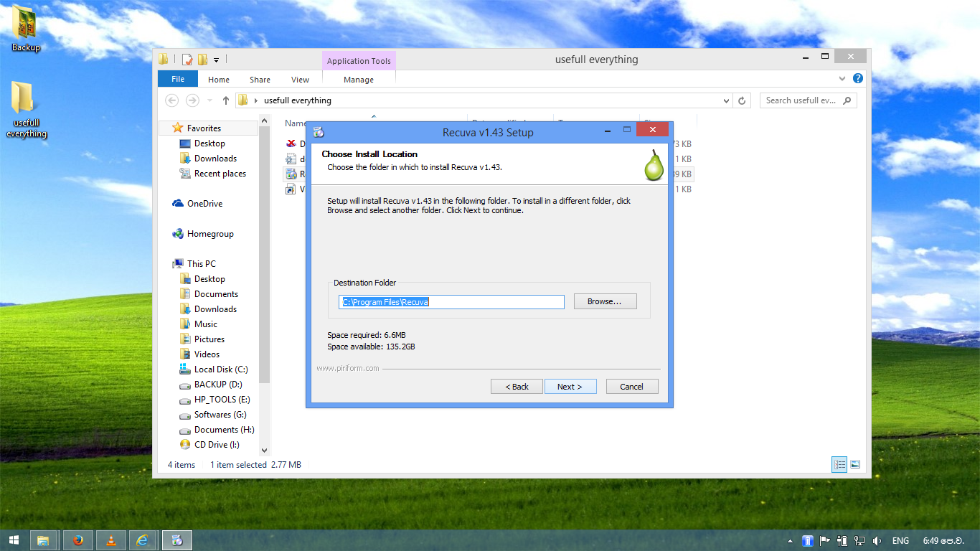Select HP_TOOLS (E:) drive

click(x=222, y=400)
